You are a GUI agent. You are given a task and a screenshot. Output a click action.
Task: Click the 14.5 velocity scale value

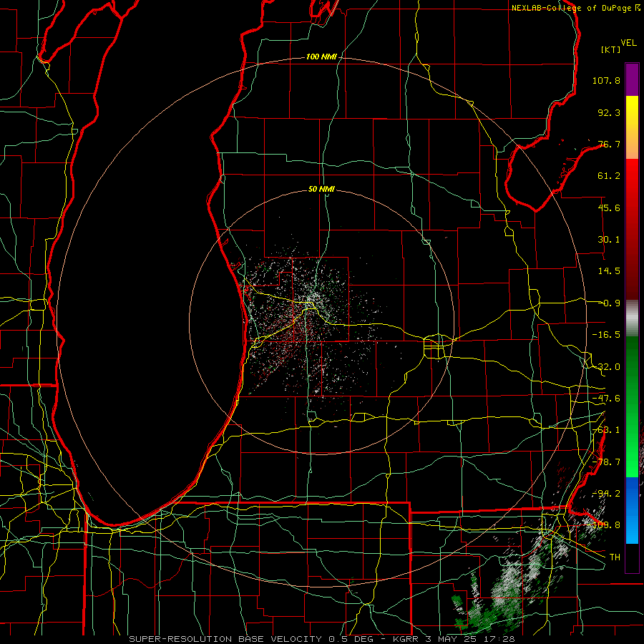(609, 271)
